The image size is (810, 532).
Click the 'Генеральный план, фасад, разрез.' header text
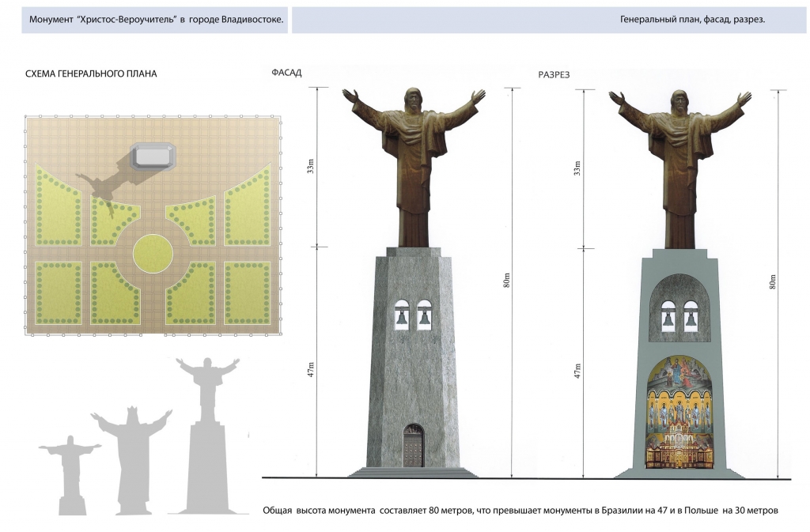pyautogui.click(x=692, y=20)
